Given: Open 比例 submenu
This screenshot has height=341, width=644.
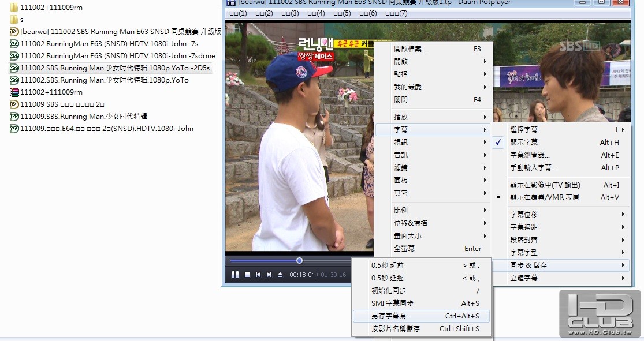Looking at the screenshot, I should (433, 210).
